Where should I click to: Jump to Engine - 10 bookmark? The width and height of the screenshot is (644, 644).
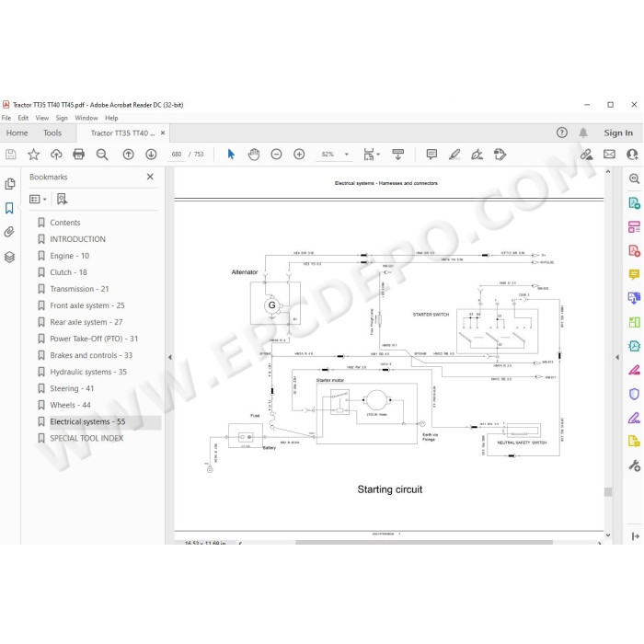coord(69,256)
